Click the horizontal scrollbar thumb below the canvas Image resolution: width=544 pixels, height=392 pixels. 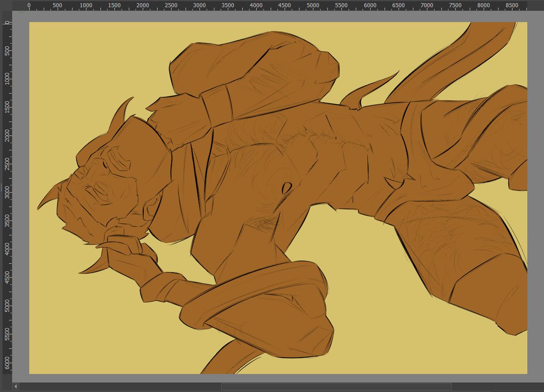336,387
